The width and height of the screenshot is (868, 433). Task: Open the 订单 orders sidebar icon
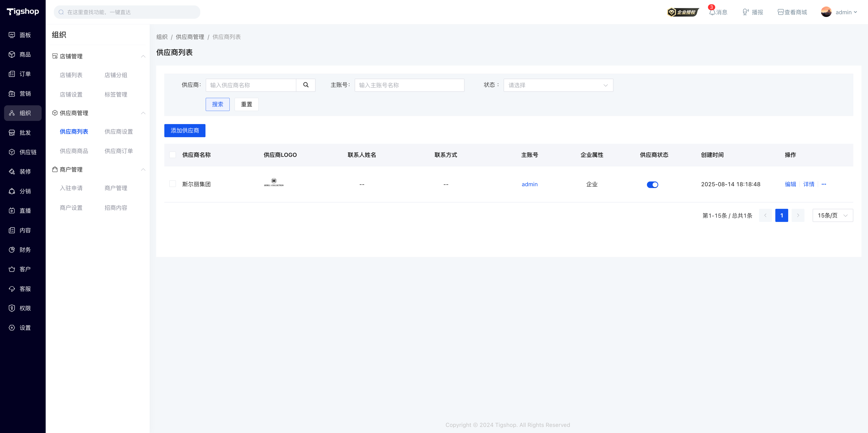[12, 74]
